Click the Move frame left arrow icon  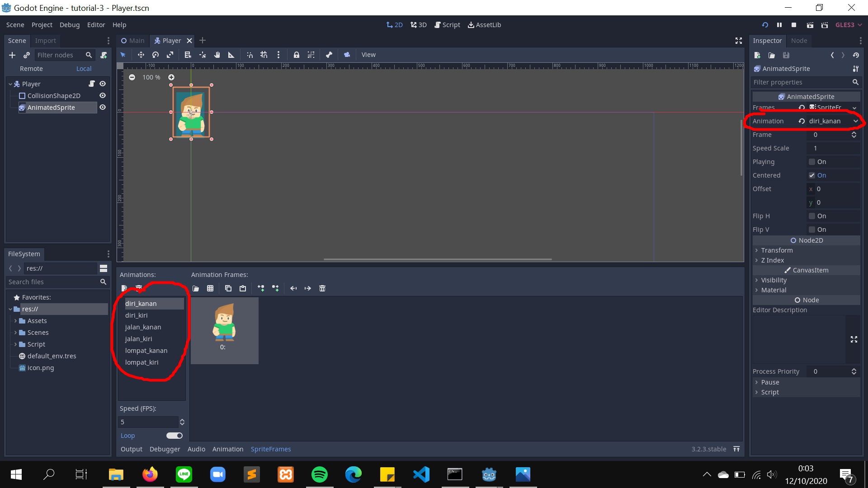point(293,288)
